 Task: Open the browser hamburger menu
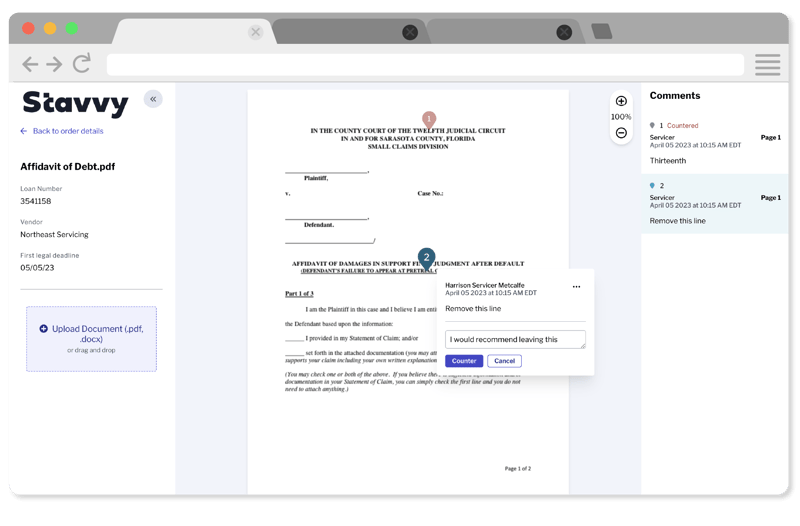pyautogui.click(x=768, y=65)
